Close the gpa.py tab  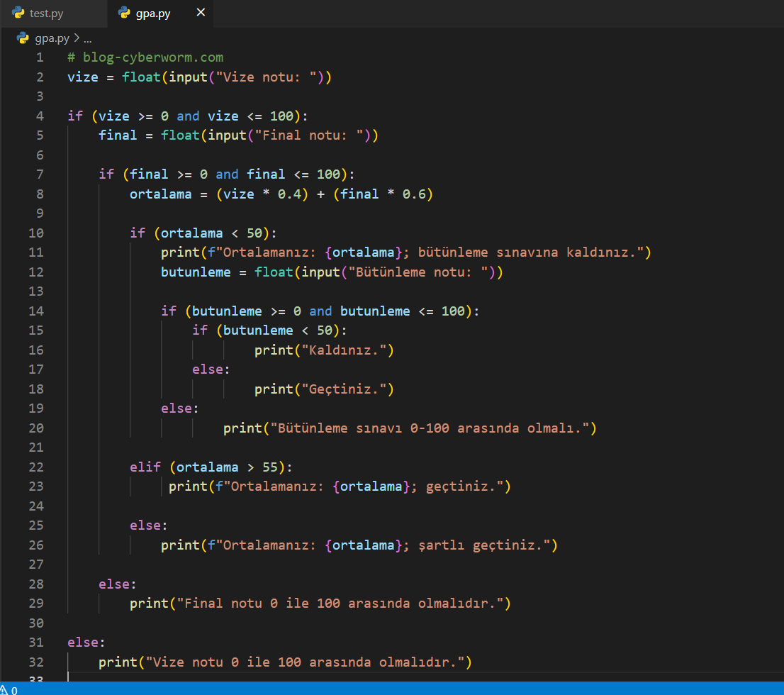pos(201,13)
